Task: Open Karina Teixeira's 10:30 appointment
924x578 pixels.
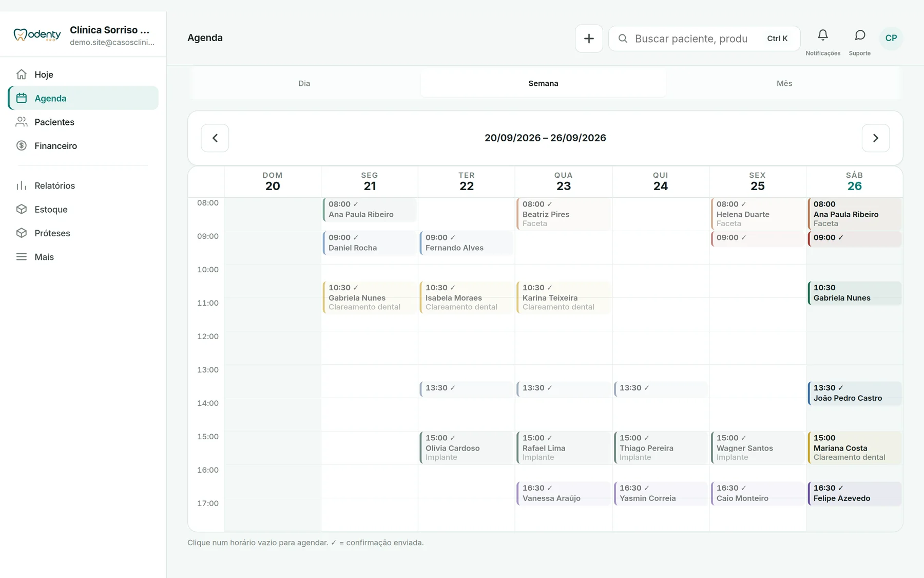Action: [564, 297]
